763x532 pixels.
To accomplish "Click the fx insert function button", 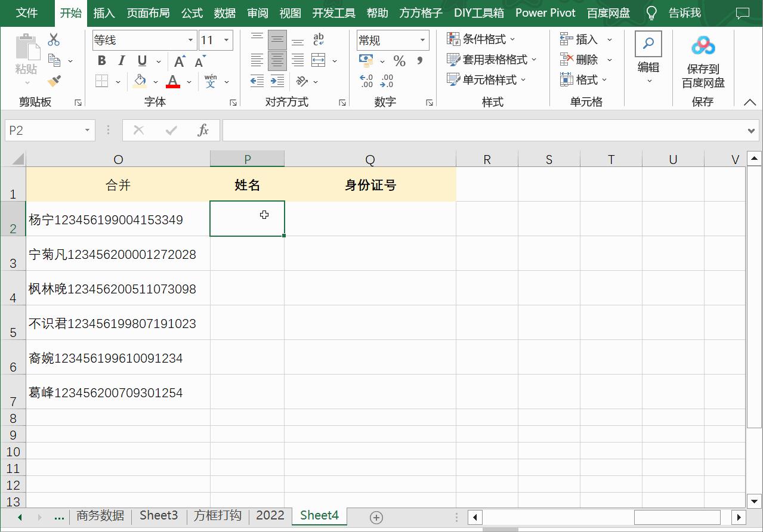I will [202, 129].
